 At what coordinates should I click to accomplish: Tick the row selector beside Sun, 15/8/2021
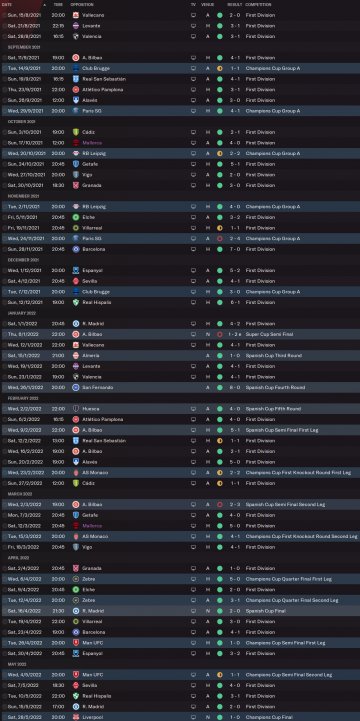(4, 15)
